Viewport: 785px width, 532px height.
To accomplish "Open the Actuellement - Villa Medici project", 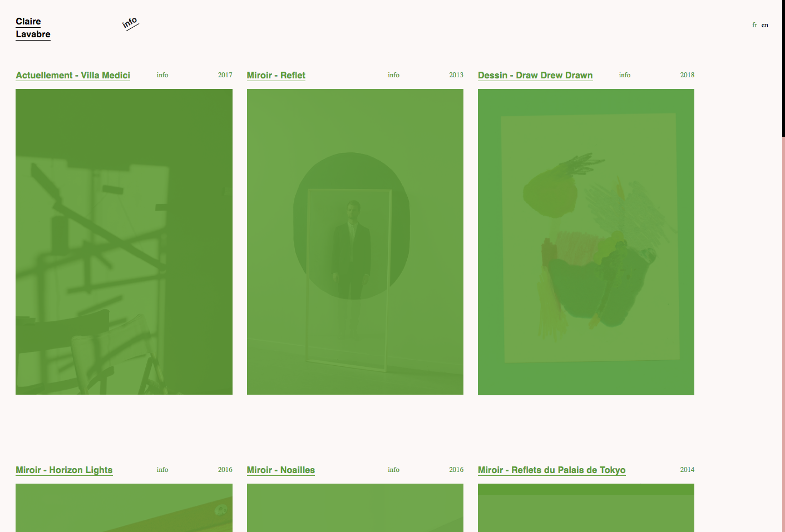I will pyautogui.click(x=73, y=75).
